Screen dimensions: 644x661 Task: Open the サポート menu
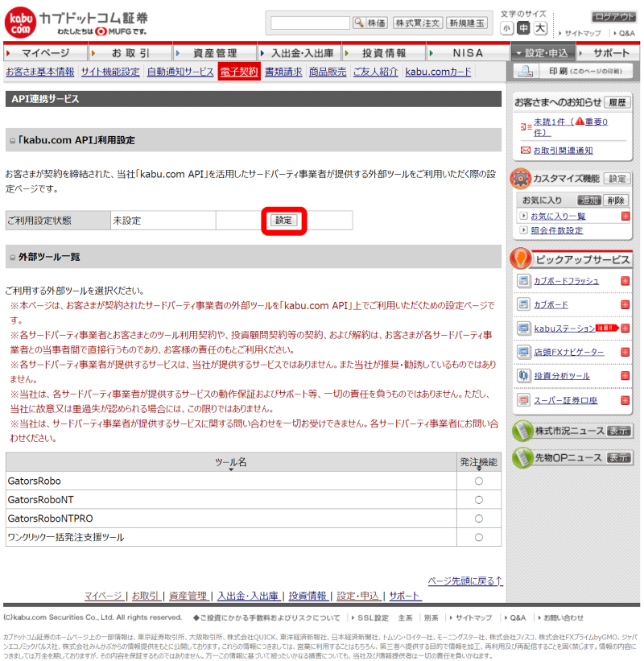click(x=609, y=53)
